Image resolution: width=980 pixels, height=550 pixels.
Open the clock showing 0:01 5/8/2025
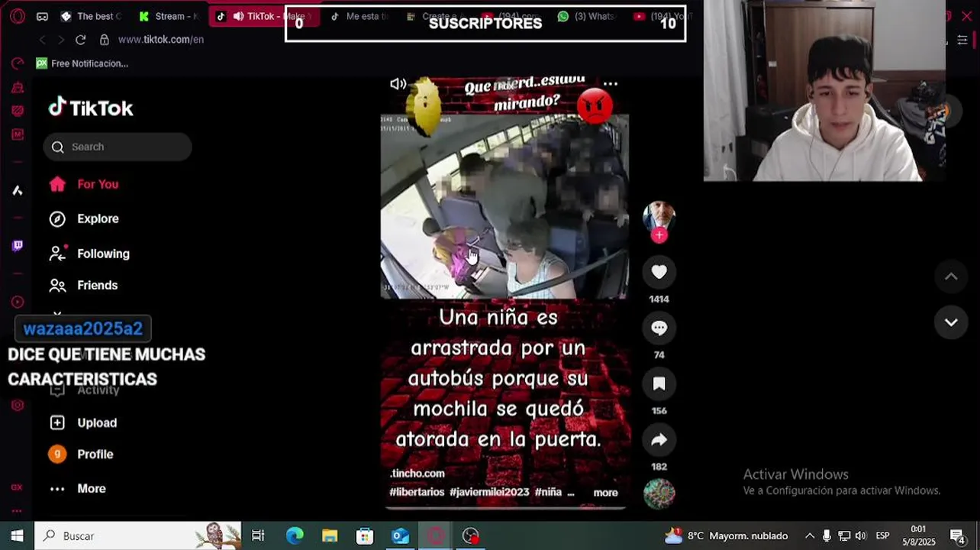click(x=918, y=535)
